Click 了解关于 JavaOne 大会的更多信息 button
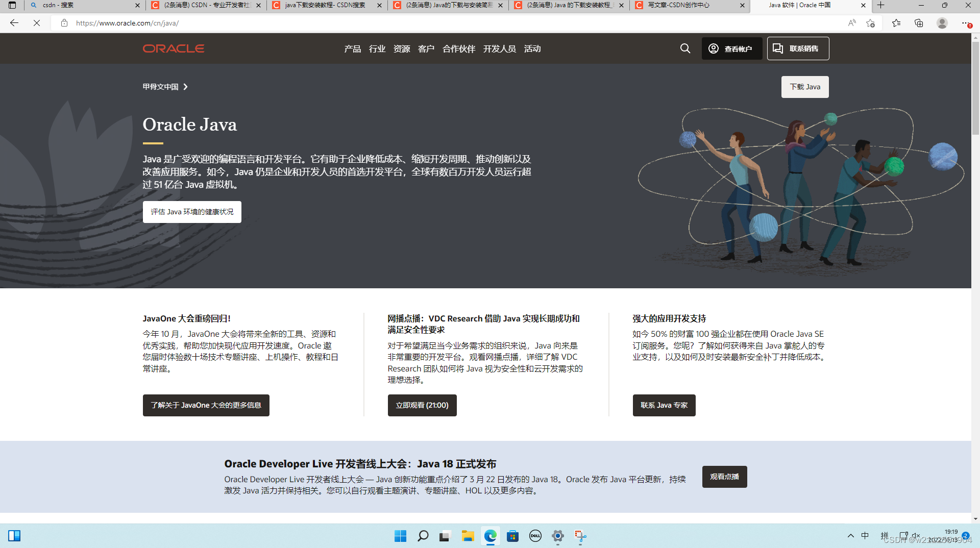Viewport: 980px width, 548px height. click(206, 405)
